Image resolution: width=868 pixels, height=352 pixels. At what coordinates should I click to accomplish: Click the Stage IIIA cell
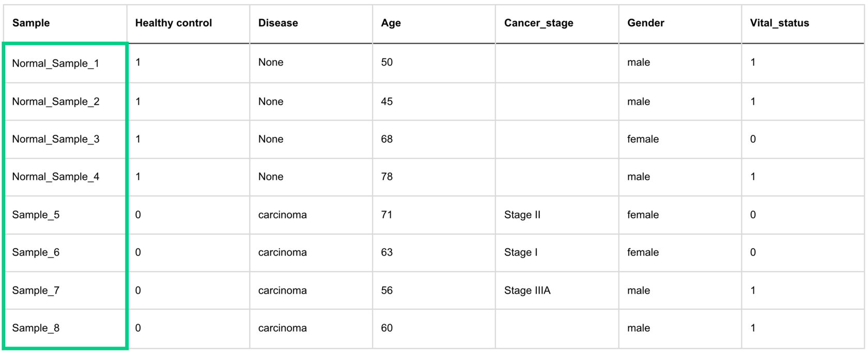click(527, 291)
